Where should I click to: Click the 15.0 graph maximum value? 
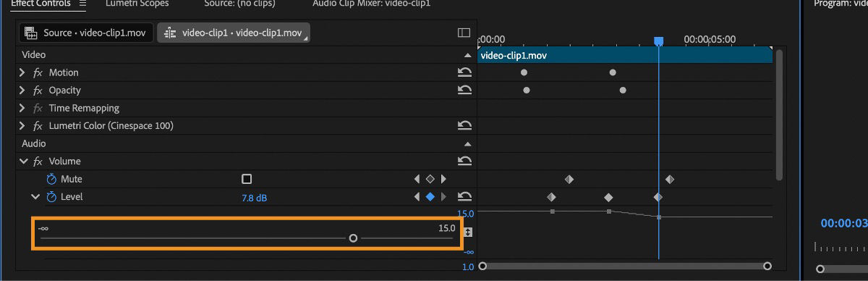pyautogui.click(x=465, y=214)
